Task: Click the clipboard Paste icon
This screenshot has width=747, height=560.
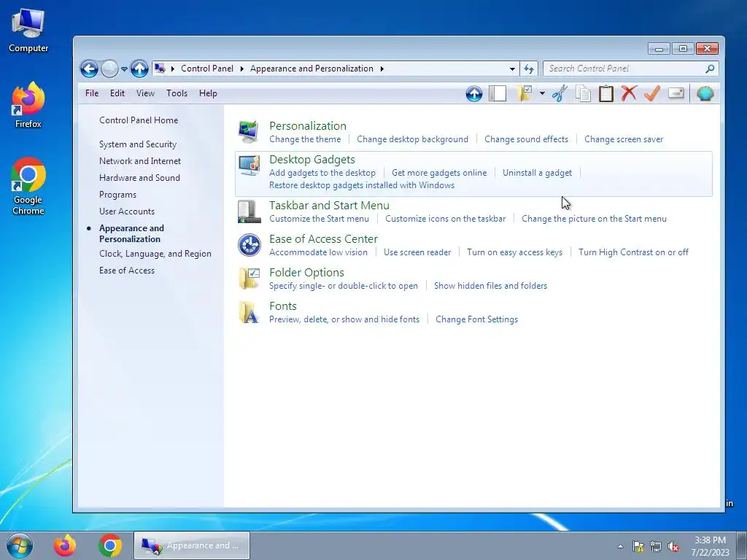Action: [x=605, y=93]
